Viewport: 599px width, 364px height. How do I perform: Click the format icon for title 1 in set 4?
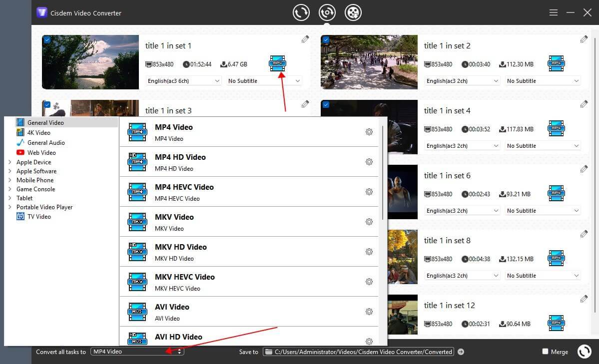pyautogui.click(x=556, y=128)
